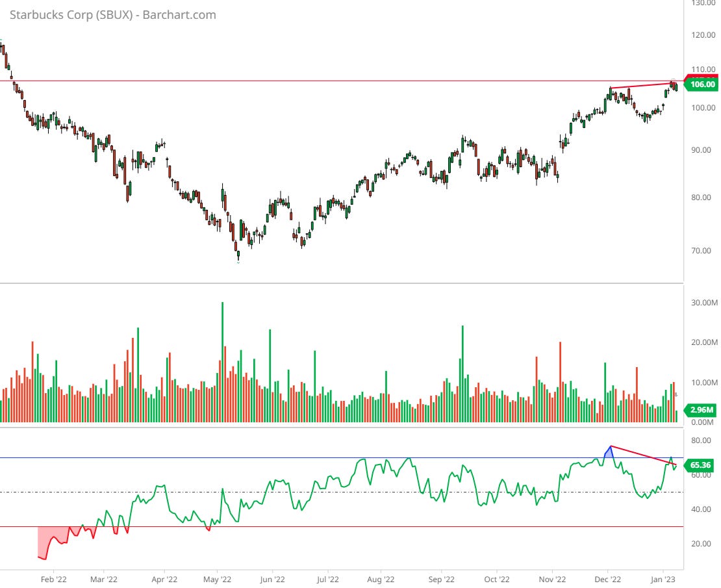Click the Oct '22 date label
The width and height of the screenshot is (721, 588).
click(x=497, y=580)
